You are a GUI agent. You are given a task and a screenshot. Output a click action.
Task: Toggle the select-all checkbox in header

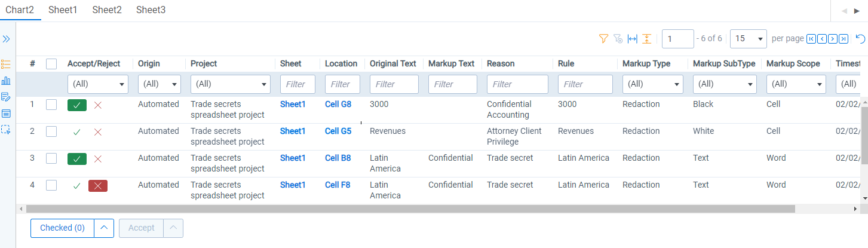[x=51, y=63]
